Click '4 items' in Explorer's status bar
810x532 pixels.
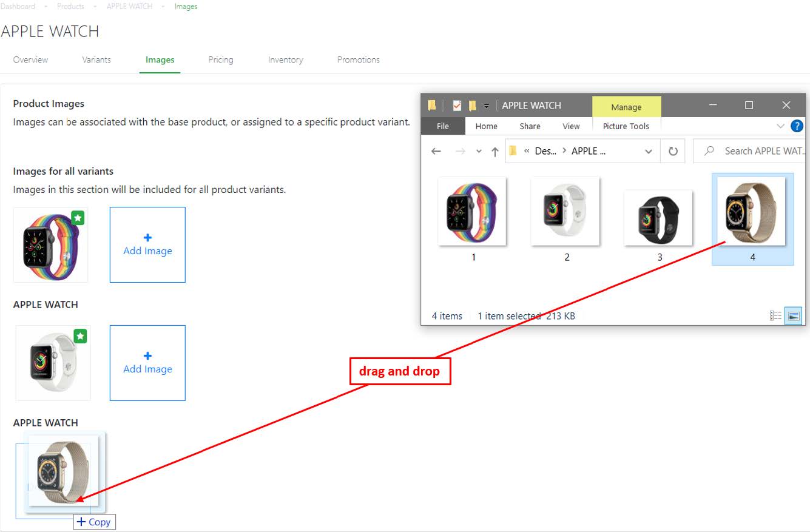click(x=447, y=316)
